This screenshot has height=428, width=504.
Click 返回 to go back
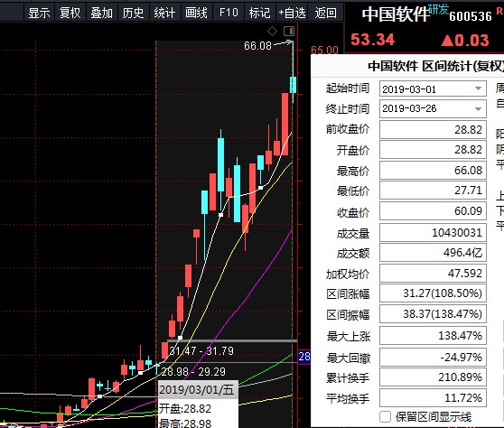pyautogui.click(x=325, y=13)
